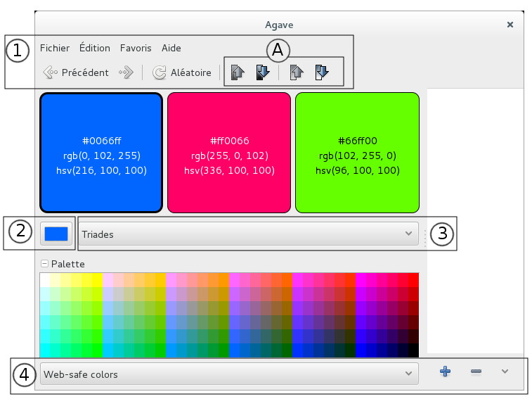The height and width of the screenshot is (406, 532).
Task: Click the minus remove-favorite icon
Action: tap(476, 372)
